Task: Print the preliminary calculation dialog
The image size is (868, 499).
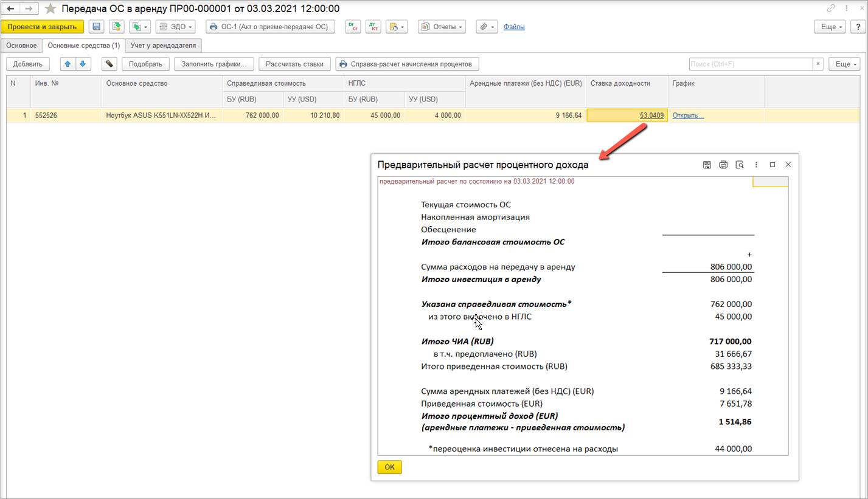Action: [x=723, y=165]
